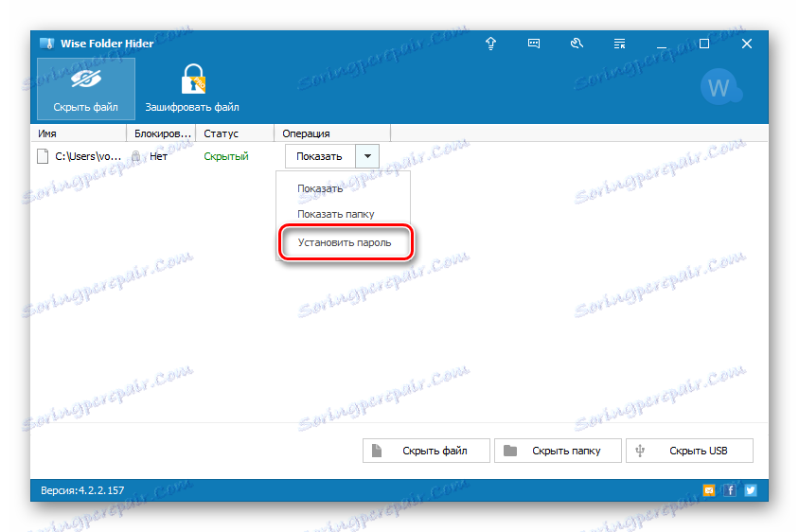Click the wrench settings icon in title bar
Image resolution: width=799 pixels, height=532 pixels.
click(x=577, y=44)
